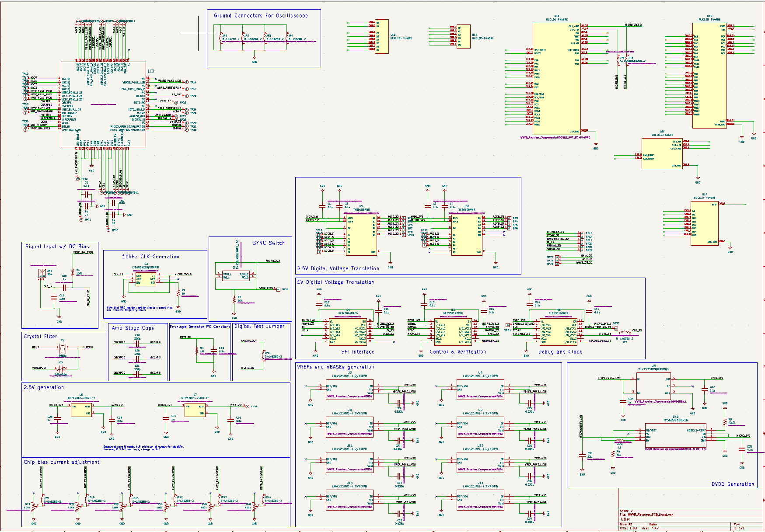Viewport: 765px width, 532px height.
Task: Click the U6 2.5V regulator symbol
Action: pos(81,410)
